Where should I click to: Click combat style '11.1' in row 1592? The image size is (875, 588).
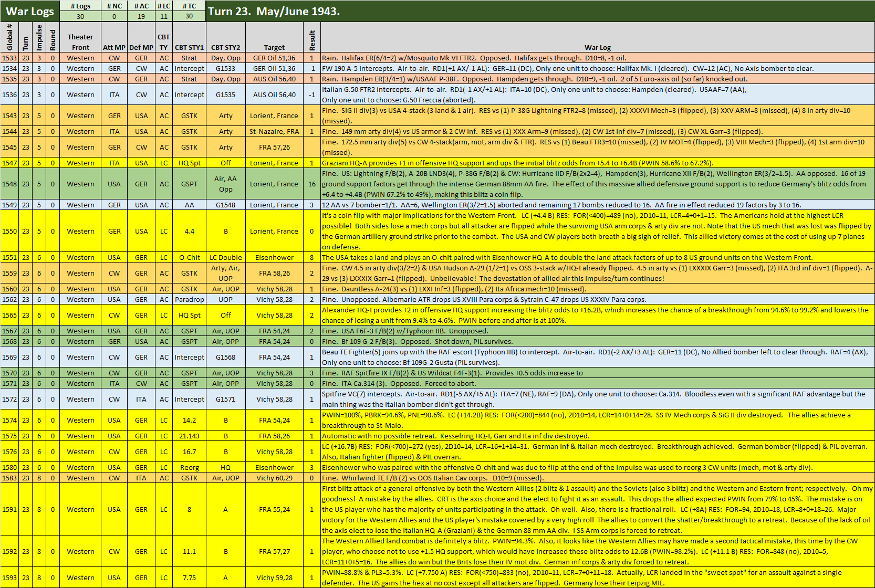pos(189,551)
